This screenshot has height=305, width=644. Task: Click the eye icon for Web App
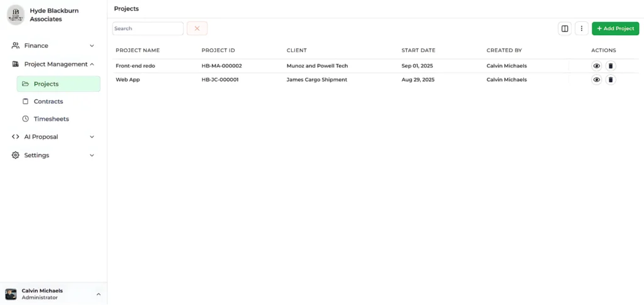pos(596,80)
